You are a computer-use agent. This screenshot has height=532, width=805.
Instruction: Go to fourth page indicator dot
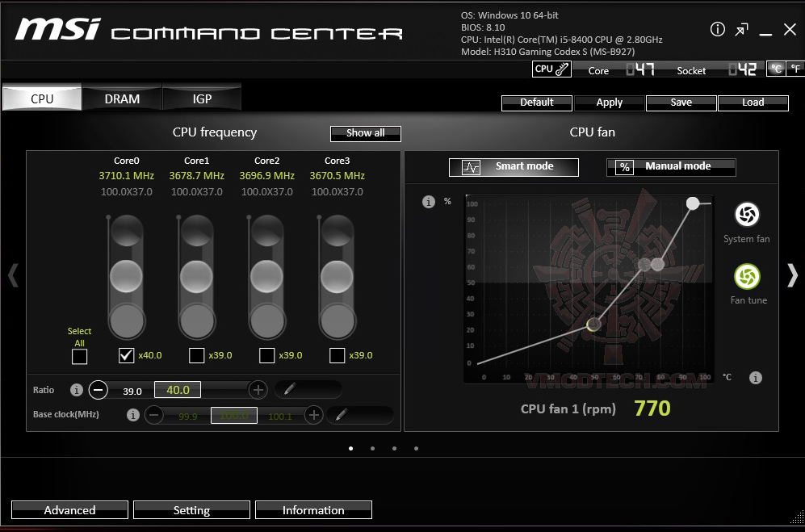[417, 449]
